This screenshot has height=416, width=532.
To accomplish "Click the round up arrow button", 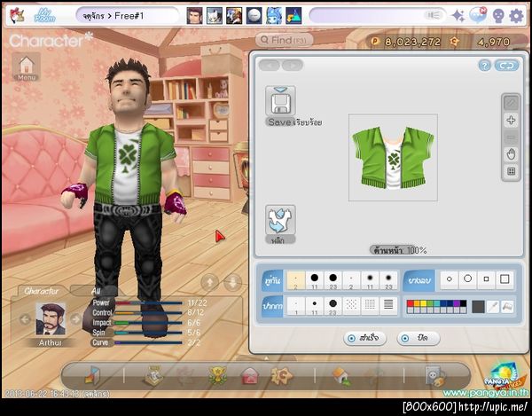I will (210, 282).
